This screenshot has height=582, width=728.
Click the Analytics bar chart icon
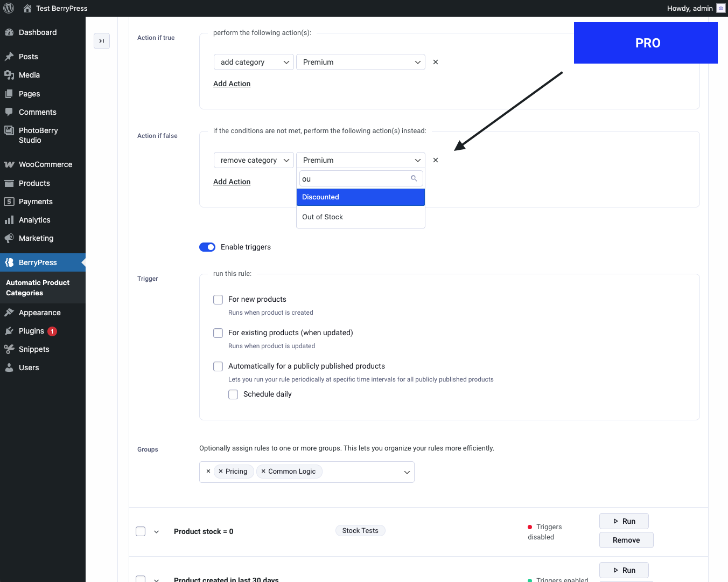(x=9, y=220)
